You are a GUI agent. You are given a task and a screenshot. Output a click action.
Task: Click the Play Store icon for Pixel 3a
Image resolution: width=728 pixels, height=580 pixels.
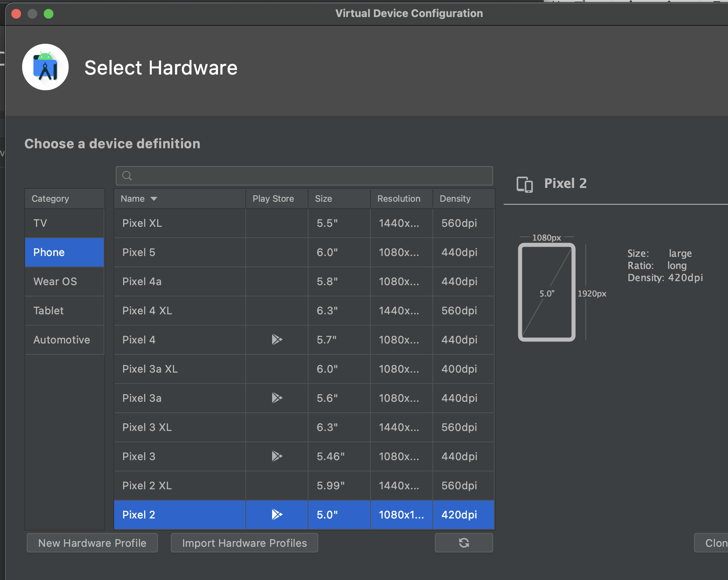point(277,398)
